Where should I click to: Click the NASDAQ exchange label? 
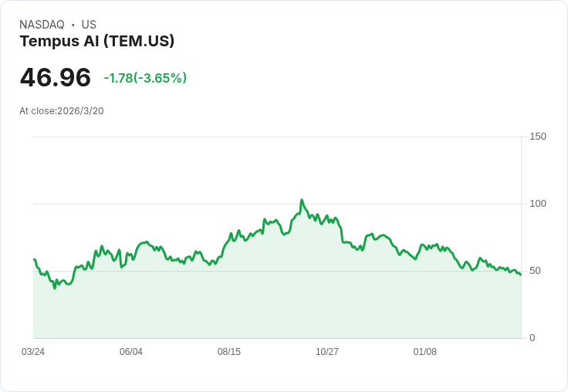click(x=42, y=25)
